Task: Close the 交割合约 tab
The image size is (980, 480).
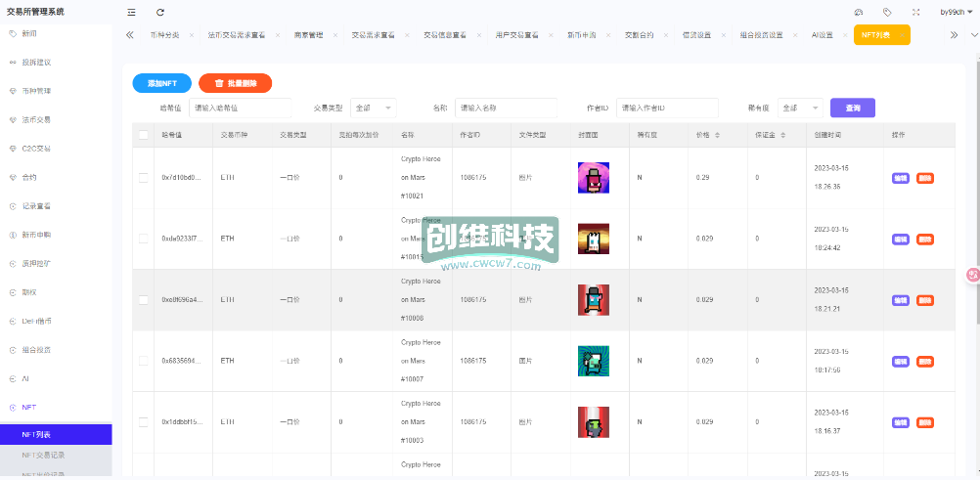Action: (x=666, y=35)
